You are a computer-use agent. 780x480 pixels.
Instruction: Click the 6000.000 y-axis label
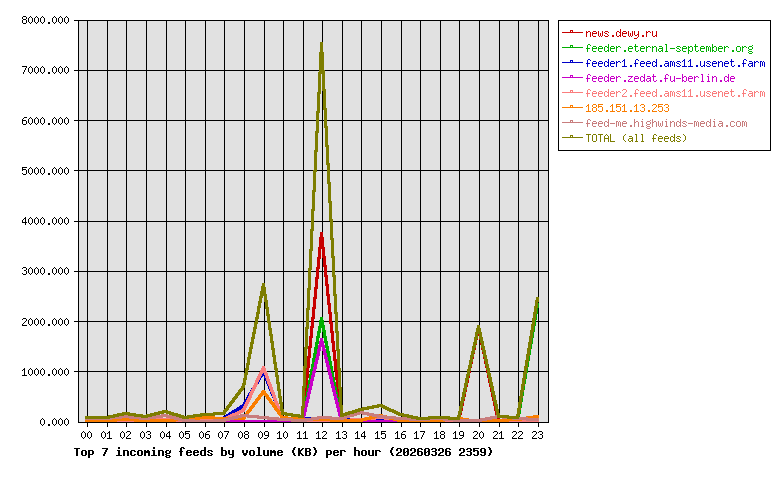pyautogui.click(x=45, y=121)
